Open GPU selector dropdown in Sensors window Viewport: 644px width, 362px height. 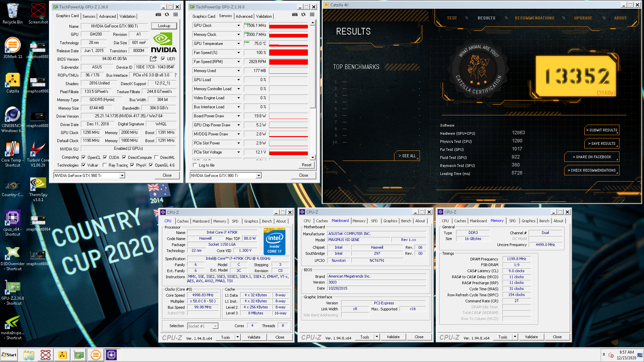click(x=259, y=175)
